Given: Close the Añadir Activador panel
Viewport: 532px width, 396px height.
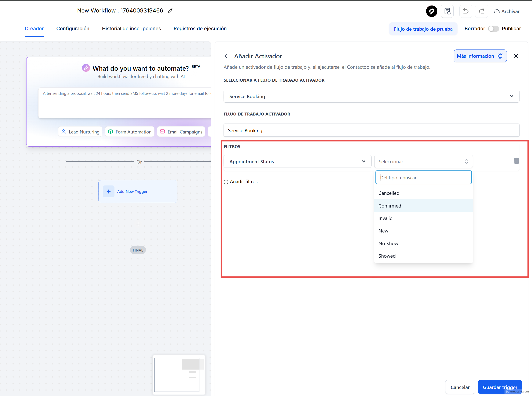Looking at the screenshot, I should pos(516,56).
